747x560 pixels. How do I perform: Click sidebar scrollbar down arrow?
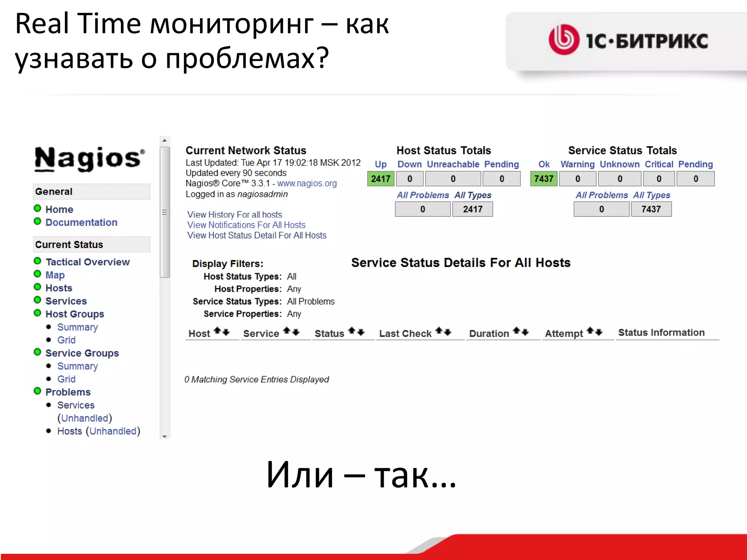click(165, 436)
